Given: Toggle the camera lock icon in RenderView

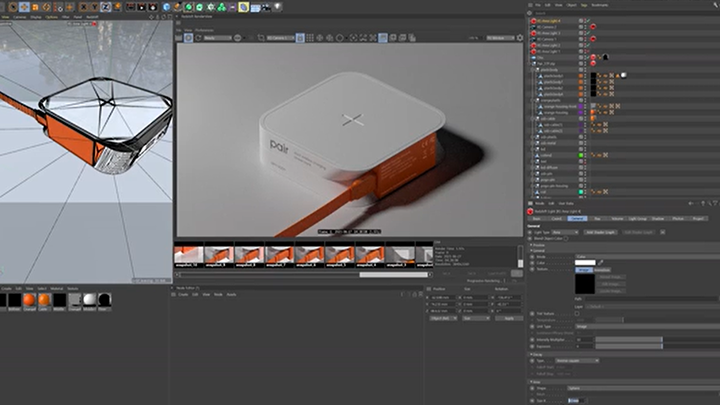Looking at the screenshot, I should point(300,38).
